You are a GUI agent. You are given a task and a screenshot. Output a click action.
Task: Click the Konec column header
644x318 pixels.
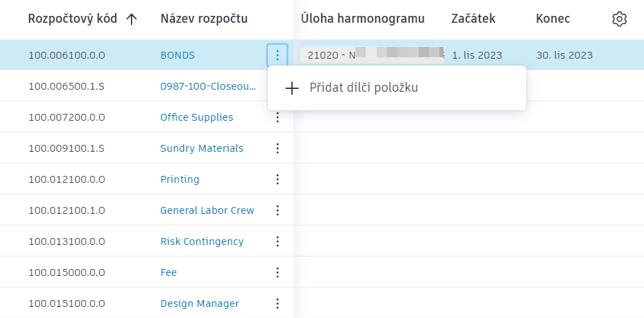(x=552, y=19)
